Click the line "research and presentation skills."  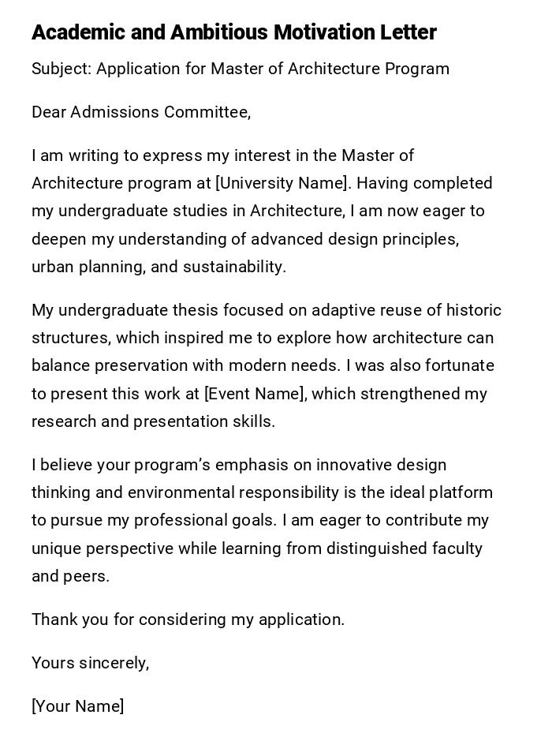point(153,421)
